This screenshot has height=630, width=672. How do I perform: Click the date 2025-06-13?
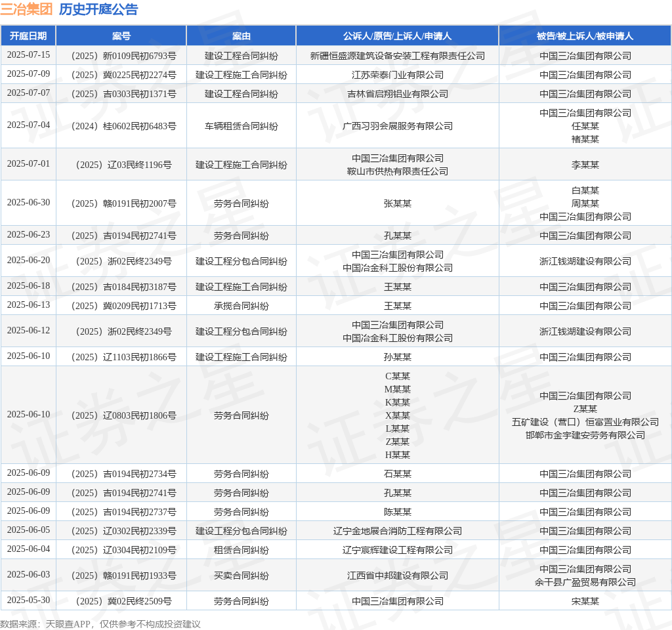point(28,304)
